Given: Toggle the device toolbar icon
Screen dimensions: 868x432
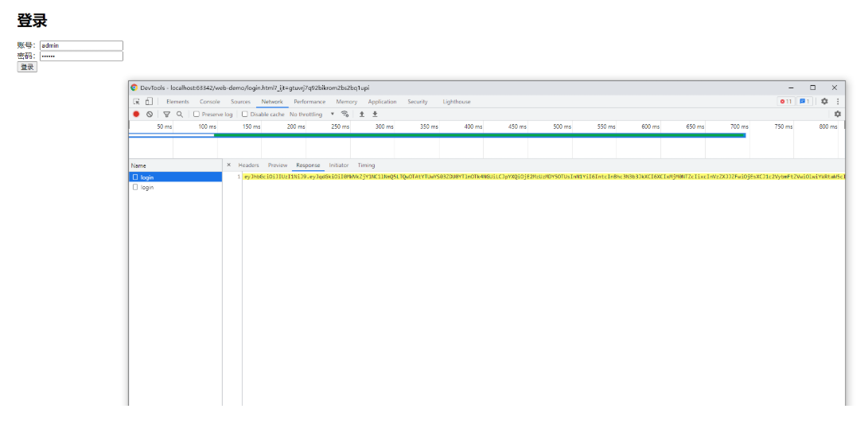Looking at the screenshot, I should 149,101.
